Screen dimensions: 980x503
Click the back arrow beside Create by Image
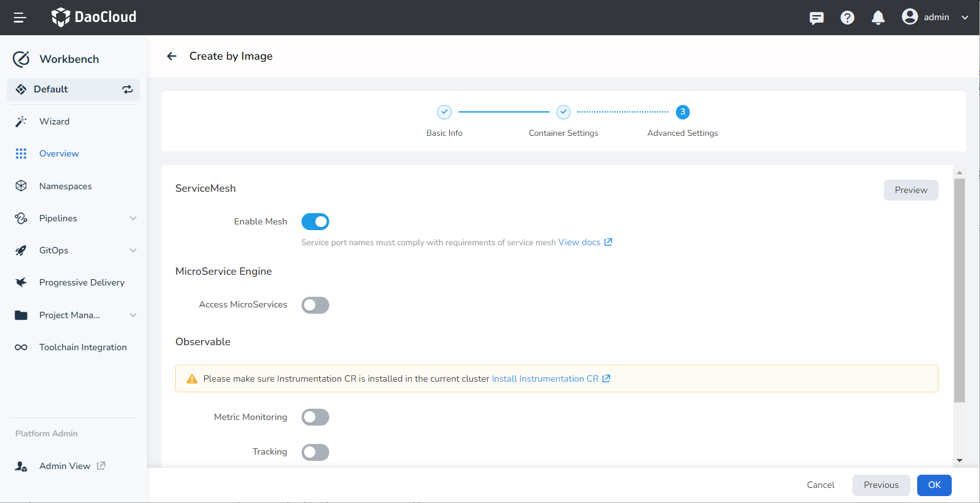click(x=171, y=56)
